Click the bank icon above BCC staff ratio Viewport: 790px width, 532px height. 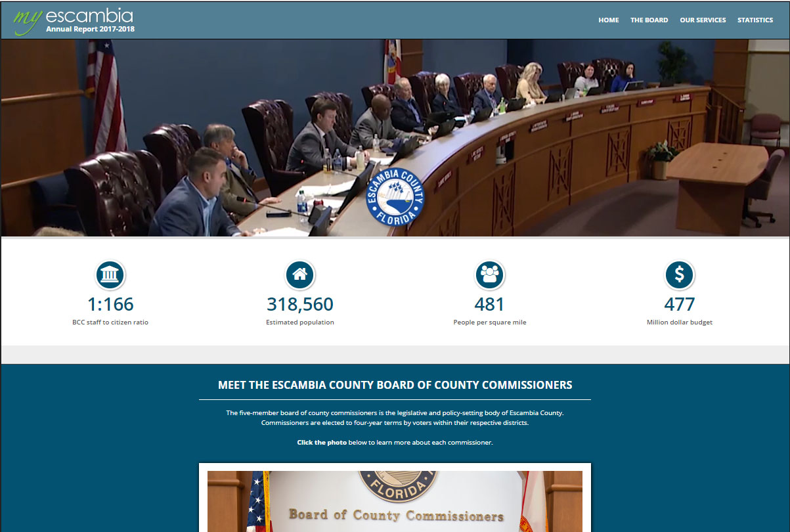(110, 275)
